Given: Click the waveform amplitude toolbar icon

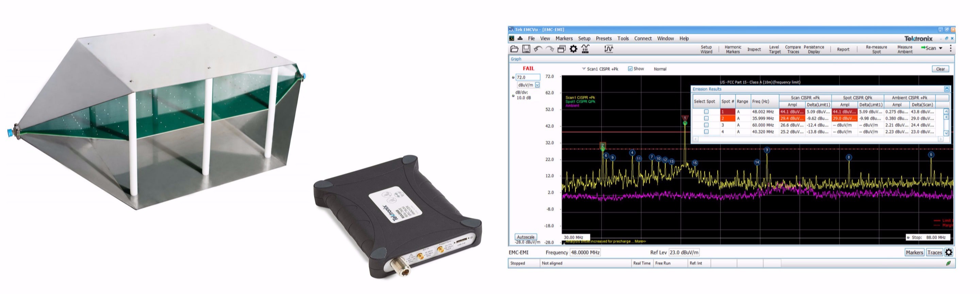Looking at the screenshot, I should 609,49.
